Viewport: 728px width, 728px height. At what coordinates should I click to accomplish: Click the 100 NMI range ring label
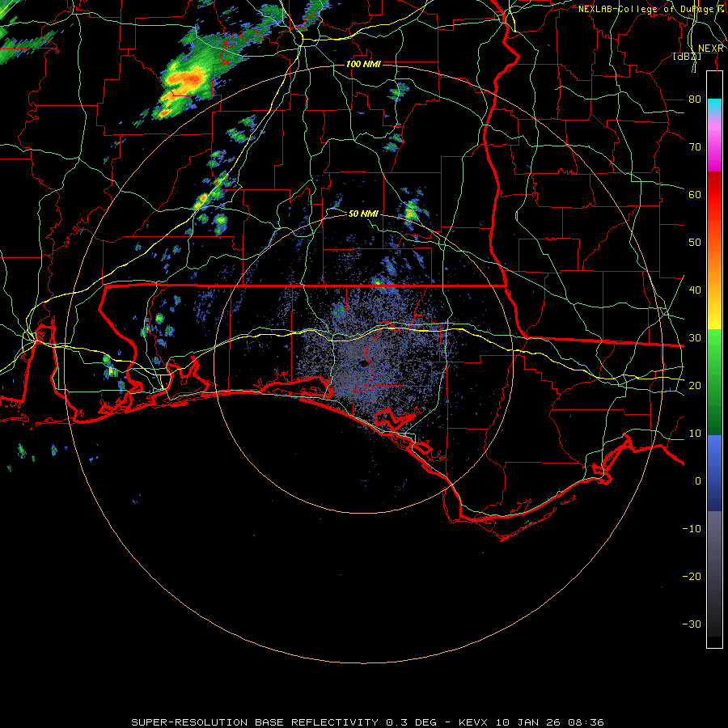(x=363, y=64)
